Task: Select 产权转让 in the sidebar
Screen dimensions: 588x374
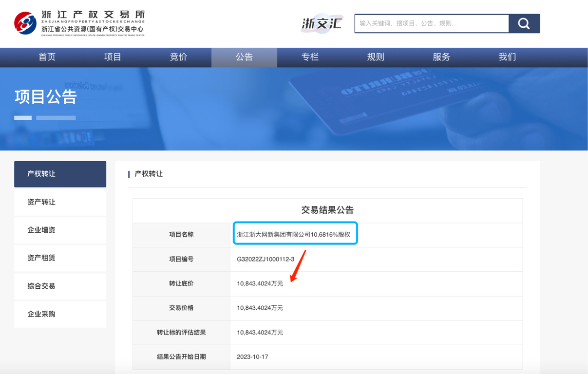Action: pyautogui.click(x=60, y=174)
